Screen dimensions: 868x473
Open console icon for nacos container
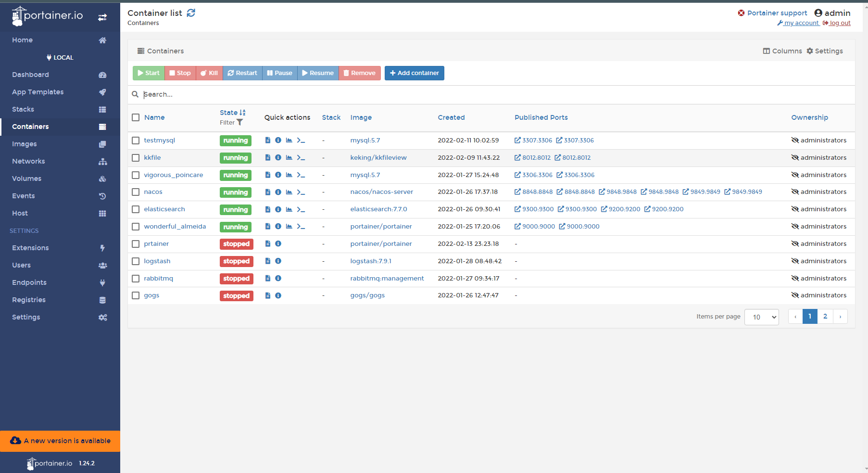click(x=301, y=192)
